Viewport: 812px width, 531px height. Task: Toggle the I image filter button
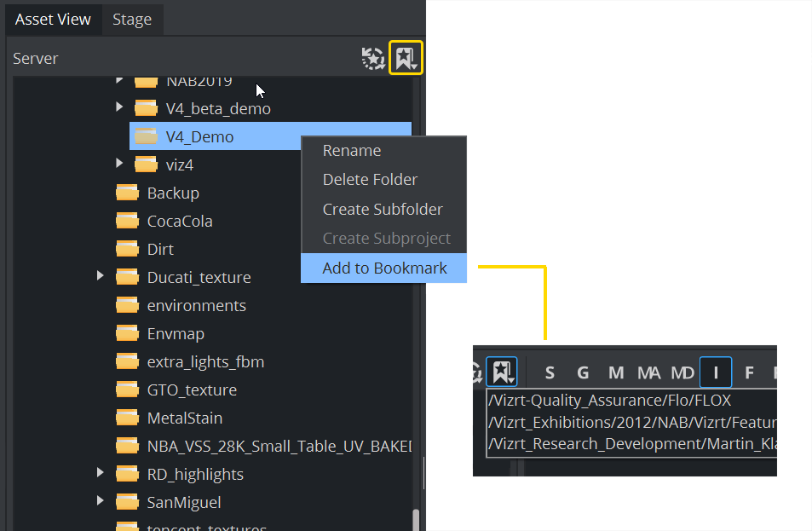pos(716,372)
